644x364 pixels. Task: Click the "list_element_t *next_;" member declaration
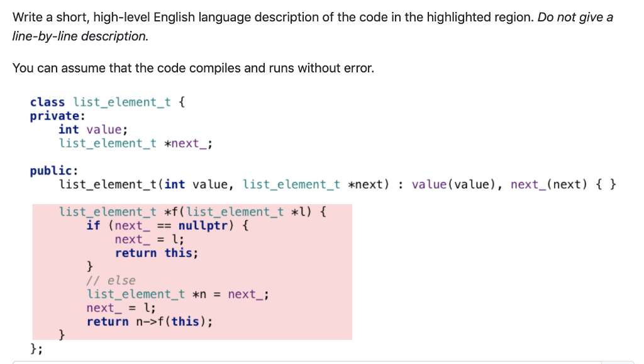136,144
